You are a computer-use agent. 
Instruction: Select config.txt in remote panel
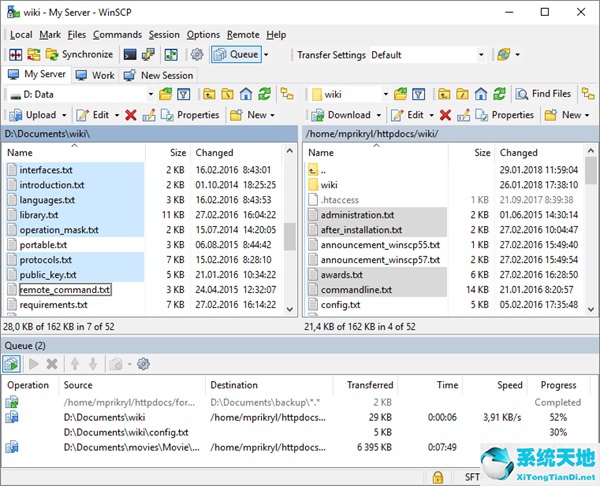[x=340, y=305]
